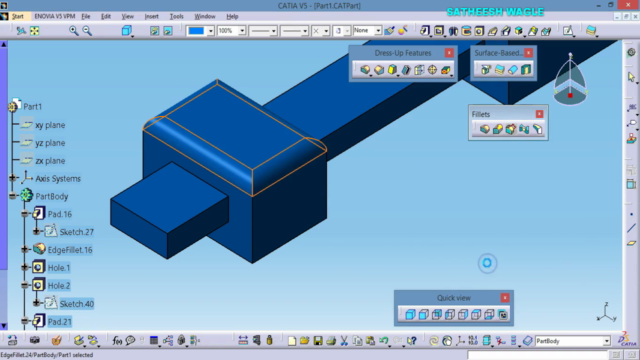
Task: Click the Chamfer icon in Dress-Up Features
Action: 379,70
